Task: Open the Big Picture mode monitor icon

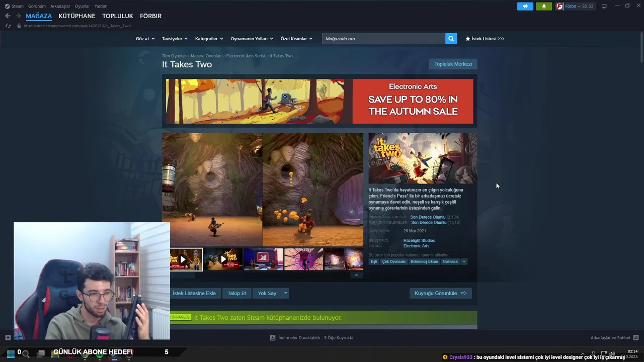Action: click(x=604, y=6)
